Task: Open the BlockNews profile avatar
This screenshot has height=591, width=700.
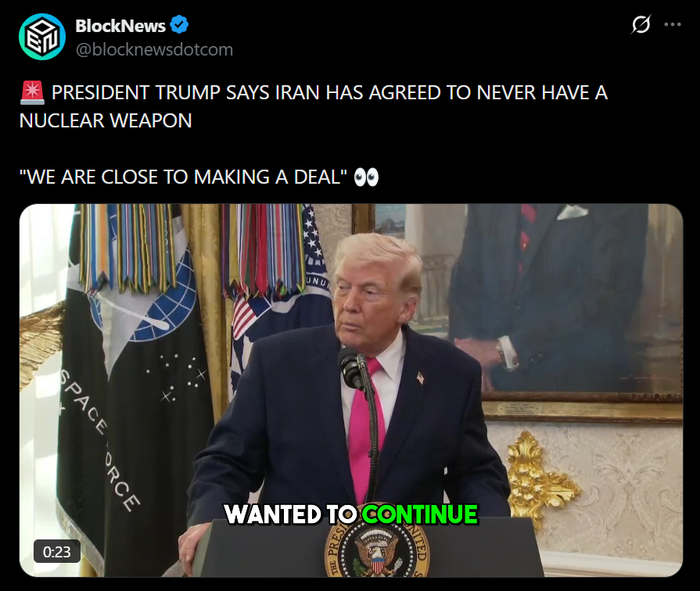Action: [x=42, y=37]
